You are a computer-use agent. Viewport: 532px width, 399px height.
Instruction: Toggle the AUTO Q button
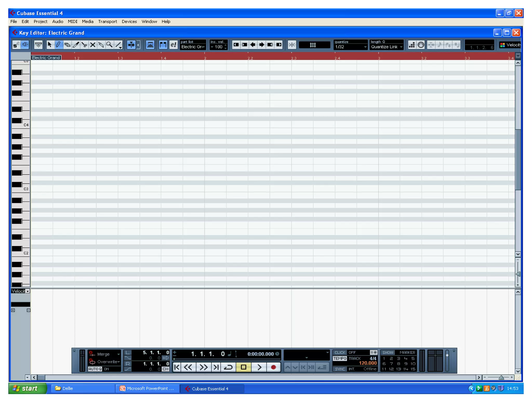(95, 369)
